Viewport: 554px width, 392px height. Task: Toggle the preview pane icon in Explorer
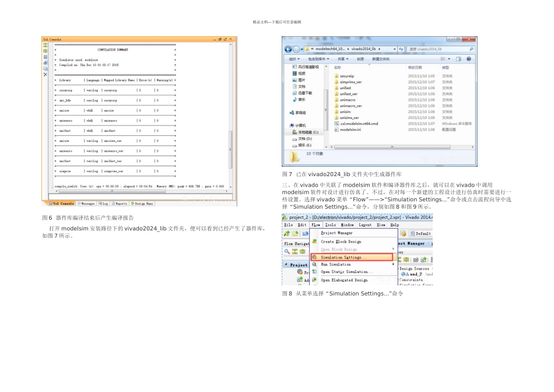[x=458, y=59]
